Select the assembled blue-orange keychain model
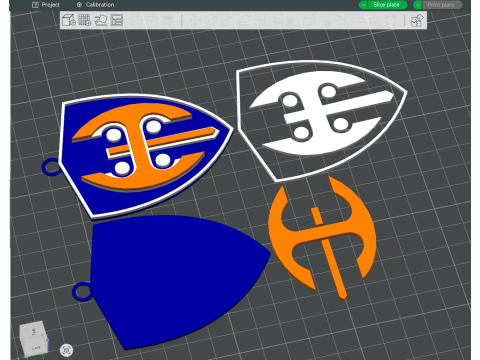The image size is (480, 360). pos(138,156)
